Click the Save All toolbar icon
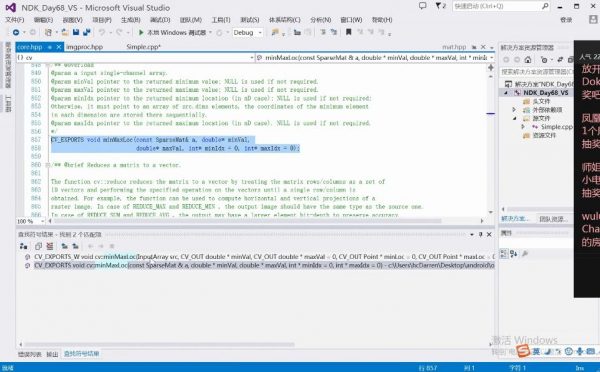Screen dimensions: 600x372 click(86, 33)
